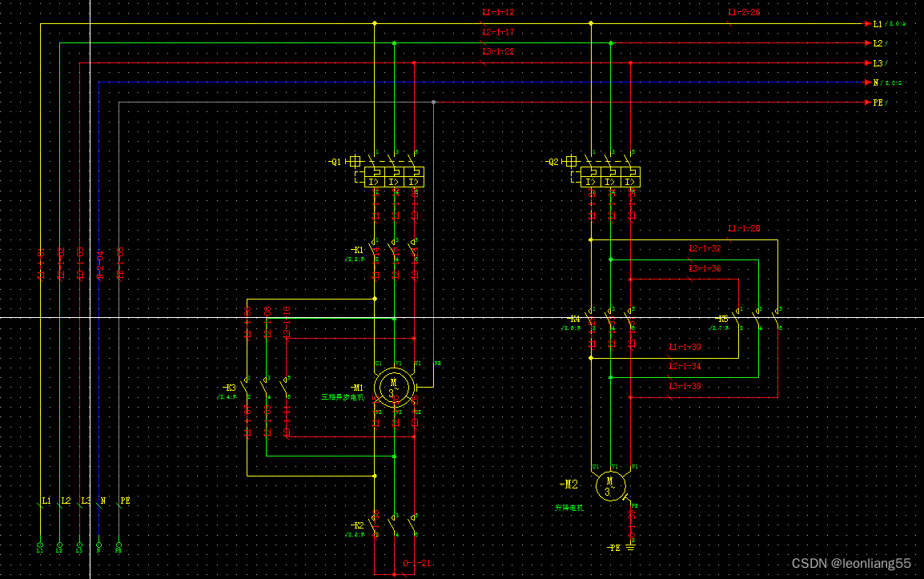Click the green L2 junction dot above Q2
The image size is (924, 579).
coord(611,43)
